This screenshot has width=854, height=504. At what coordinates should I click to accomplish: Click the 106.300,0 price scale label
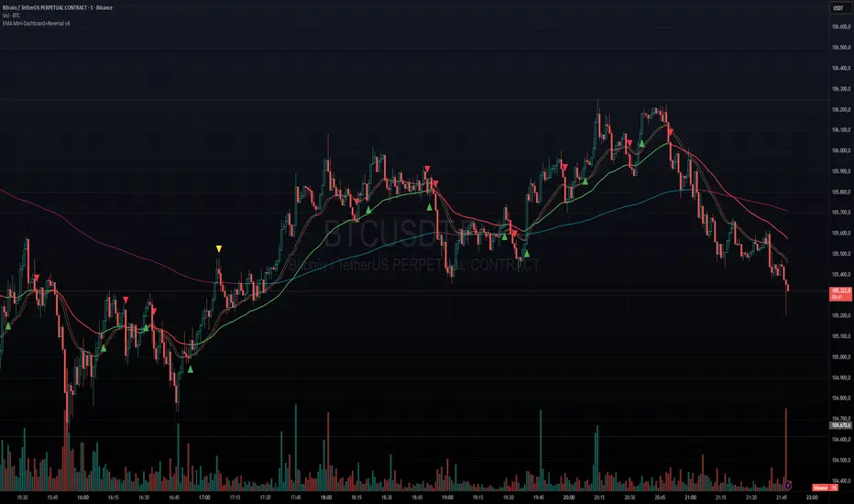(x=841, y=89)
